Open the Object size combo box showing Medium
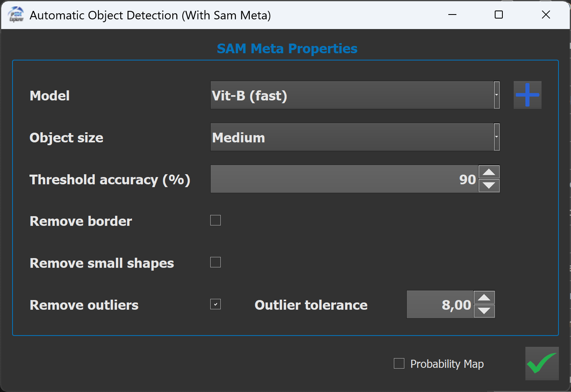571x392 pixels. tap(351, 137)
